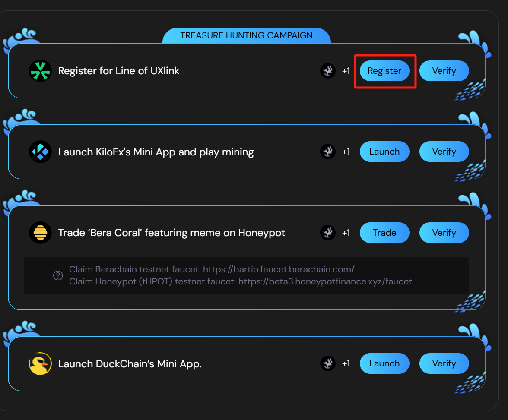Click coral reward icon in DuckChain row
This screenshot has height=420, width=508.
328,364
